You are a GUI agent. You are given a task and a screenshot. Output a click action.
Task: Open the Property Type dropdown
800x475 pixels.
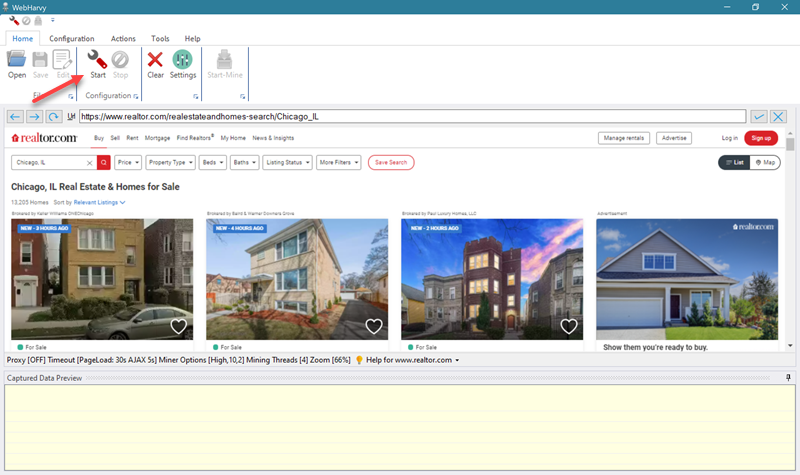[x=168, y=162]
